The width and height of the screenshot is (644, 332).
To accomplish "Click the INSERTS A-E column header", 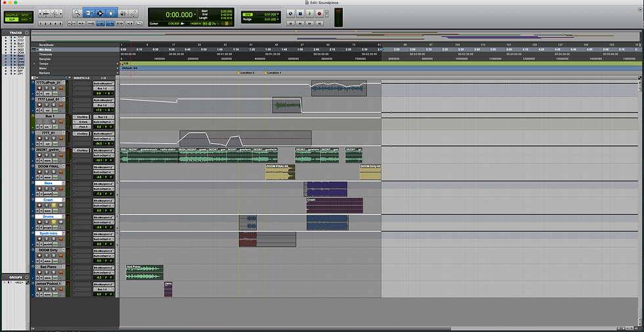I will coord(81,78).
